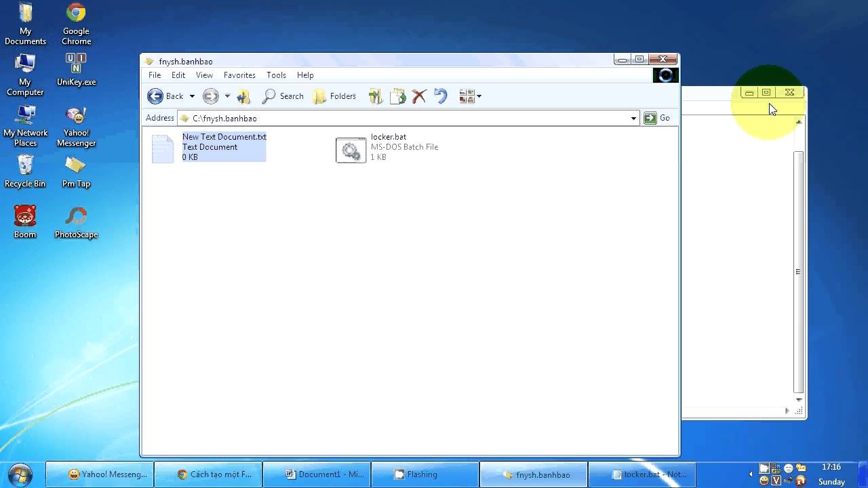Minimize the fnysh.banhbao Explorer window
Screen dimensions: 868x488
pos(623,60)
